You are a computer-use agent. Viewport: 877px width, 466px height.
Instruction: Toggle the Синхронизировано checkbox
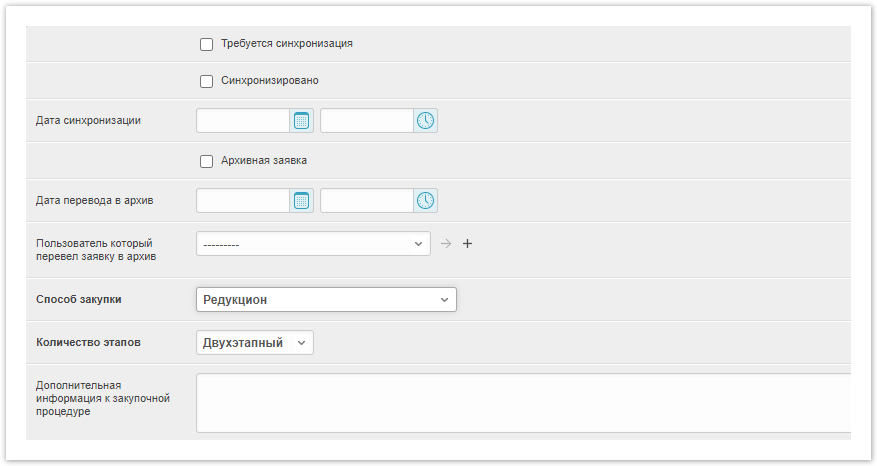click(x=207, y=81)
